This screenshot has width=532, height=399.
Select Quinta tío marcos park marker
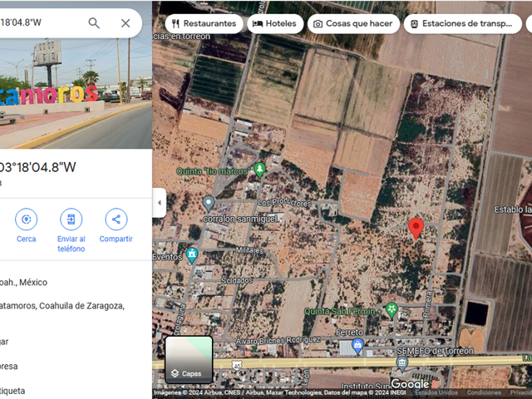(259, 170)
